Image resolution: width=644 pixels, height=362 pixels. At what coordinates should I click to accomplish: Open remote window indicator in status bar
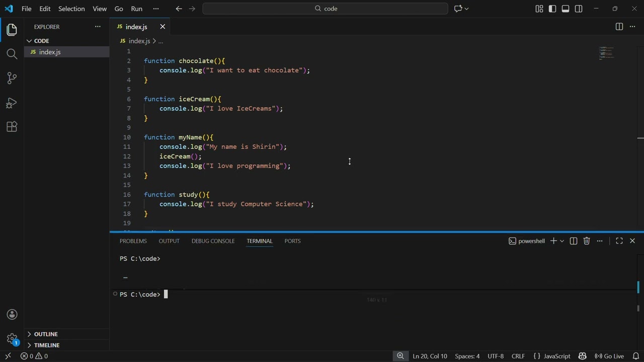point(8,356)
